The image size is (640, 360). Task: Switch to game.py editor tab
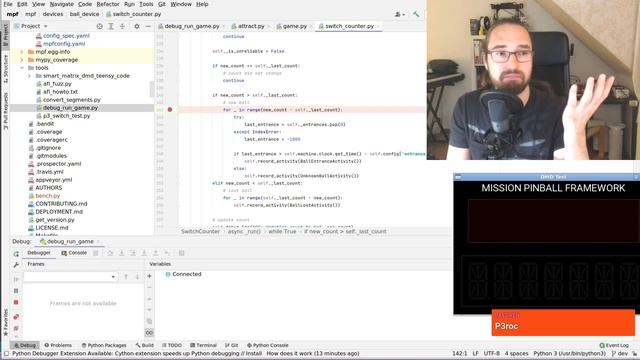click(294, 26)
